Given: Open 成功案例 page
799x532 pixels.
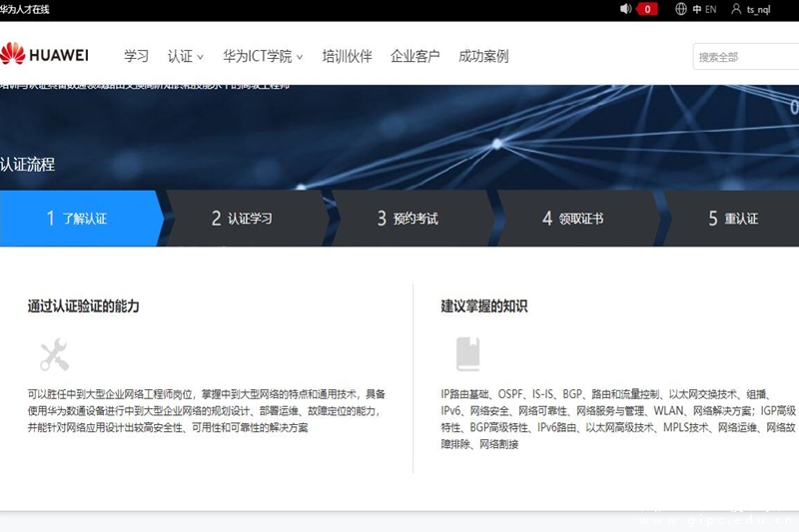Looking at the screenshot, I should (483, 56).
